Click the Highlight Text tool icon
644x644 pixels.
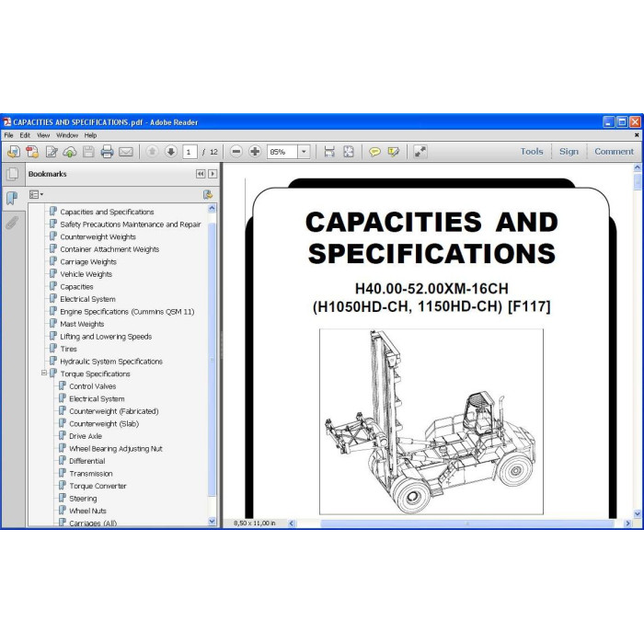point(393,152)
